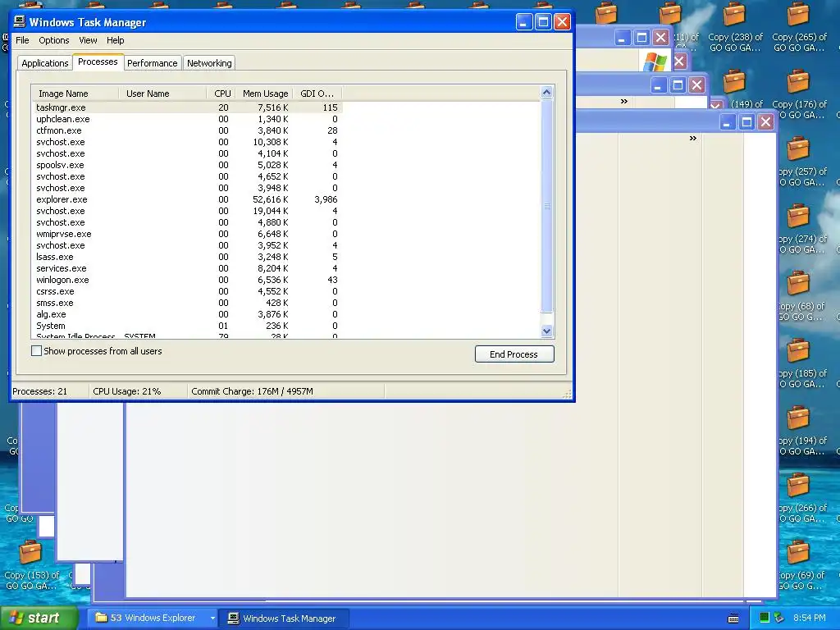Viewport: 840px width, 630px height.
Task: Open the View menu
Action: (x=88, y=40)
